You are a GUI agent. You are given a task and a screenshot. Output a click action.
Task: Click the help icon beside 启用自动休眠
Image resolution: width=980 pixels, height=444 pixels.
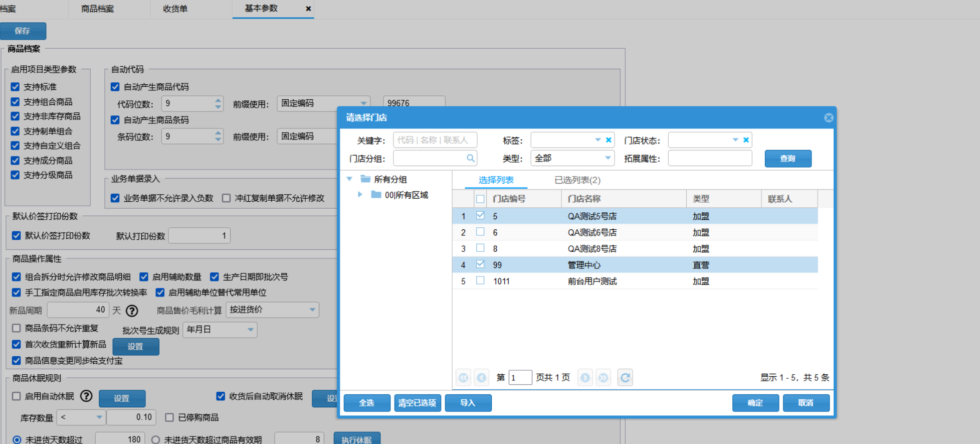pos(86,396)
